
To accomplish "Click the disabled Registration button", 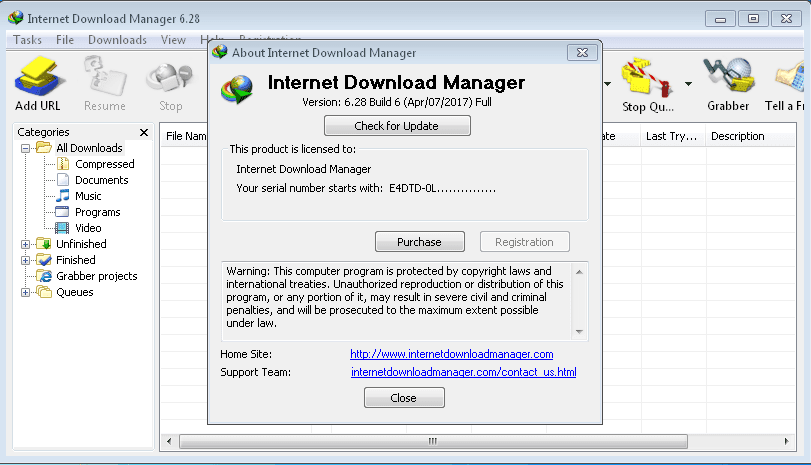I will (524, 242).
